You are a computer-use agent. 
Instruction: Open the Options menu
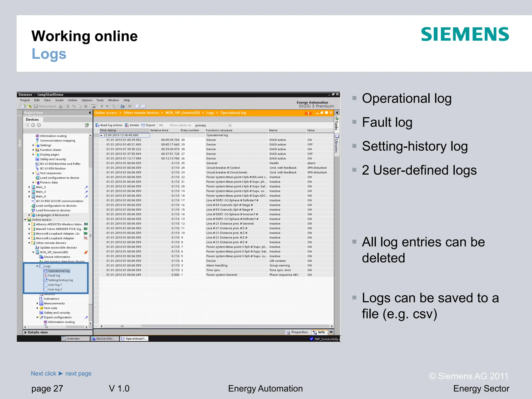click(x=87, y=100)
